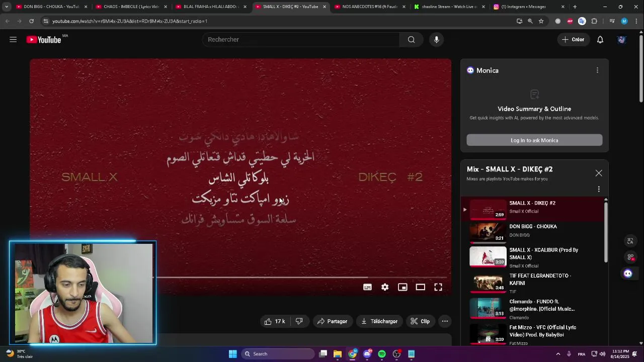The width and height of the screenshot is (644, 362).
Task: Open Spotify from the taskbar
Action: click(x=382, y=354)
